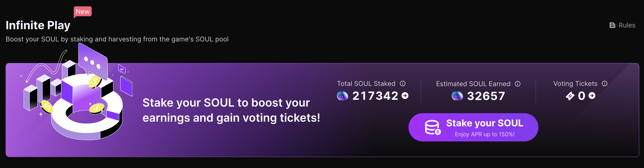Click the staking illustration with coins
This screenshot has width=644, height=168.
click(76, 92)
